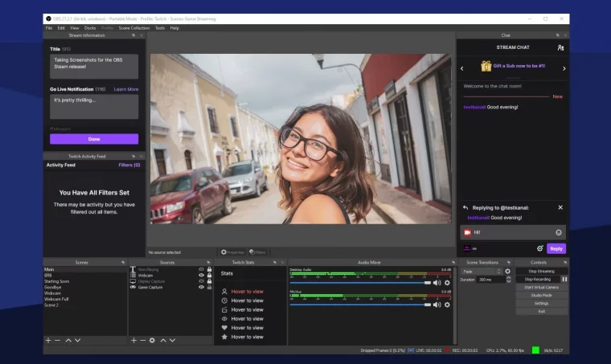Click Stop Recording button

[x=537, y=279]
